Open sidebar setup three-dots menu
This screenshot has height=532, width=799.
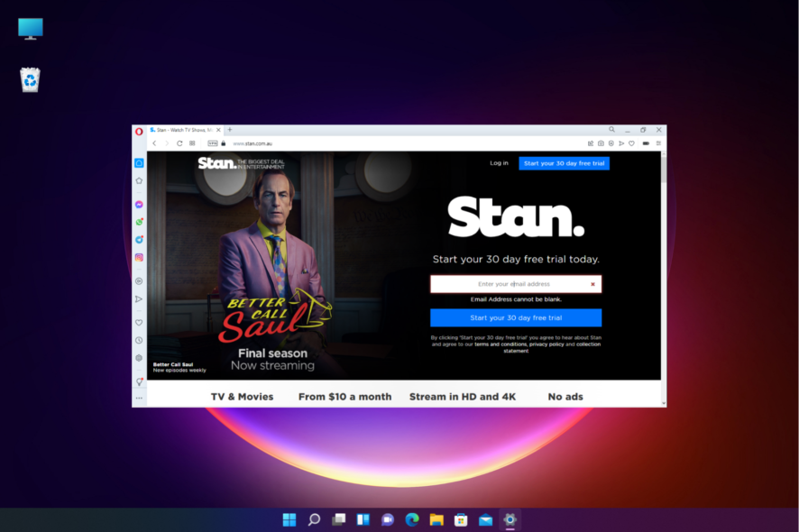coord(139,398)
